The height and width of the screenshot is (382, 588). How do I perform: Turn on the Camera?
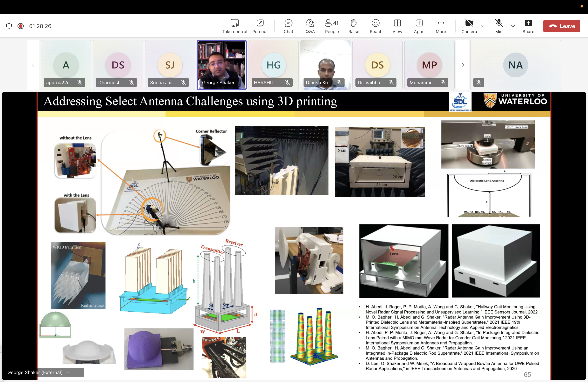pyautogui.click(x=469, y=26)
